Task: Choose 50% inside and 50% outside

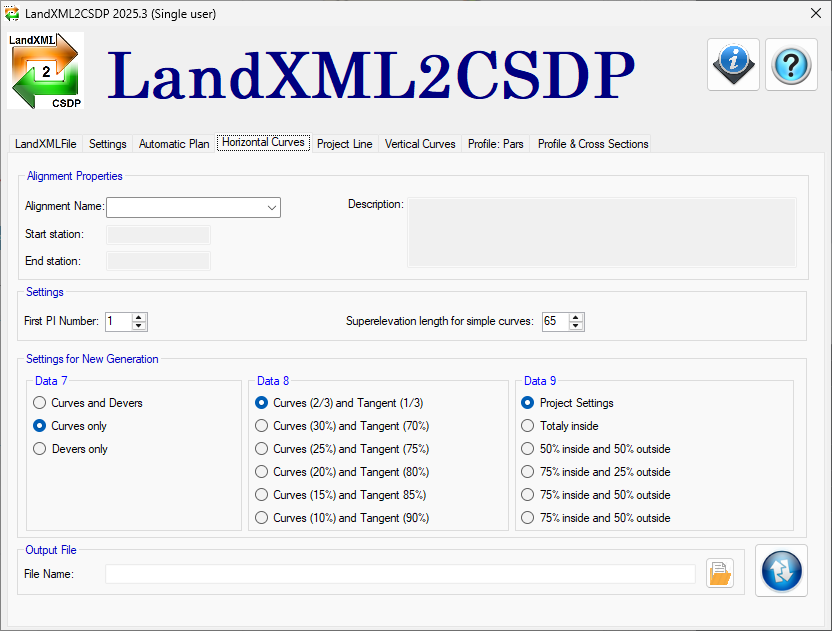Action: click(x=529, y=449)
